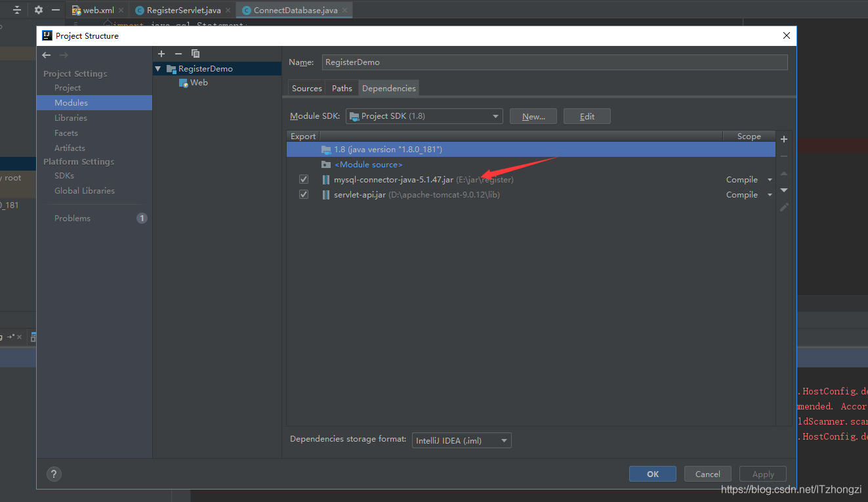This screenshot has width=868, height=502.
Task: Remove selected module with minus icon
Action: tap(178, 54)
